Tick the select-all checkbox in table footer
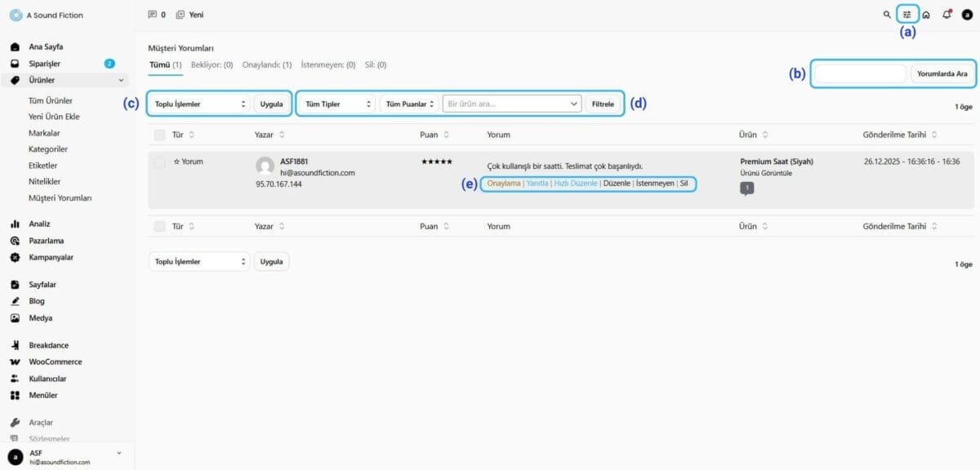This screenshot has width=980, height=470. 160,226
